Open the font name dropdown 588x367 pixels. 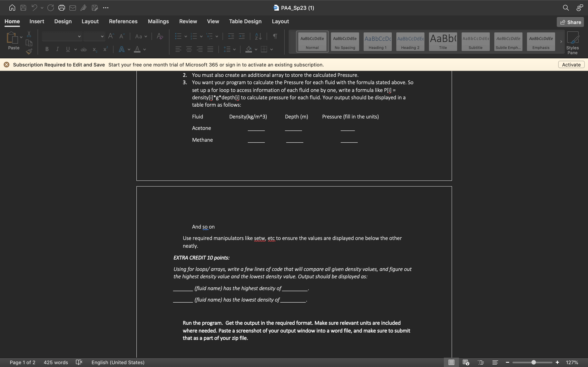(79, 36)
